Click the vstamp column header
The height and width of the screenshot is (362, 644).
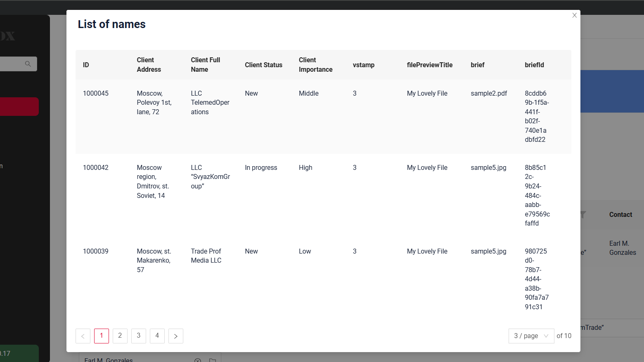coord(363,65)
